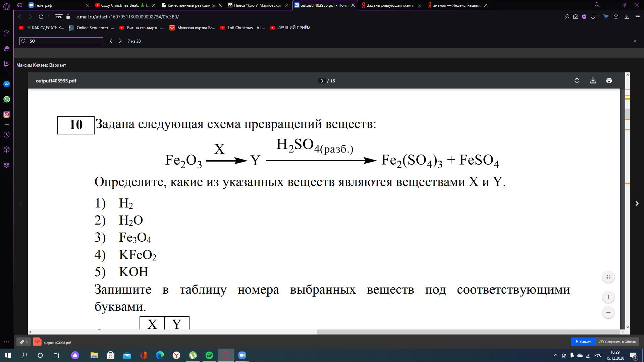The height and width of the screenshot is (362, 644).
Task: Toggle the VPN badge in address bar
Action: 59,17
